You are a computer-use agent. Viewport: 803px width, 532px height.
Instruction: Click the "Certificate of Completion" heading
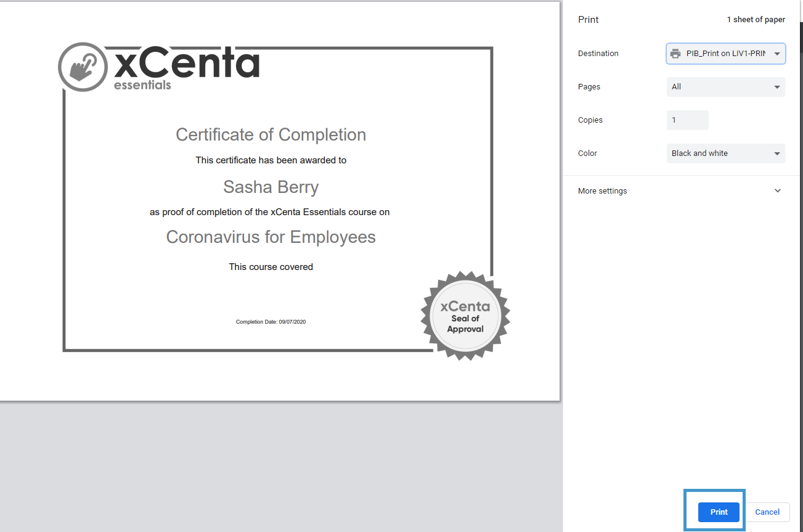click(271, 134)
